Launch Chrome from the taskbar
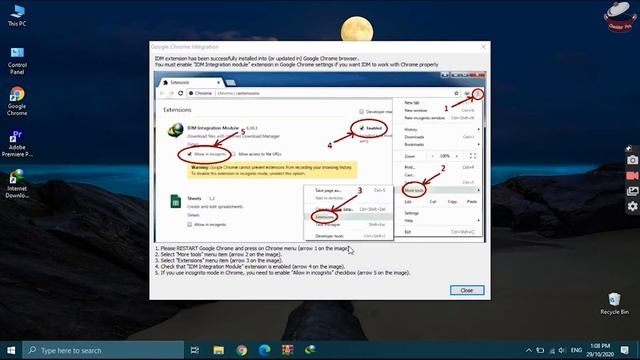 242,350
